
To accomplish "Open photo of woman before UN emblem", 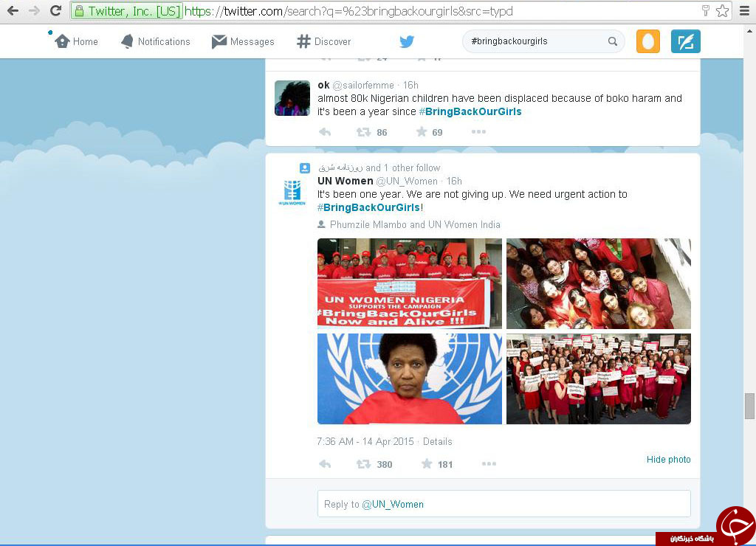I will 409,379.
